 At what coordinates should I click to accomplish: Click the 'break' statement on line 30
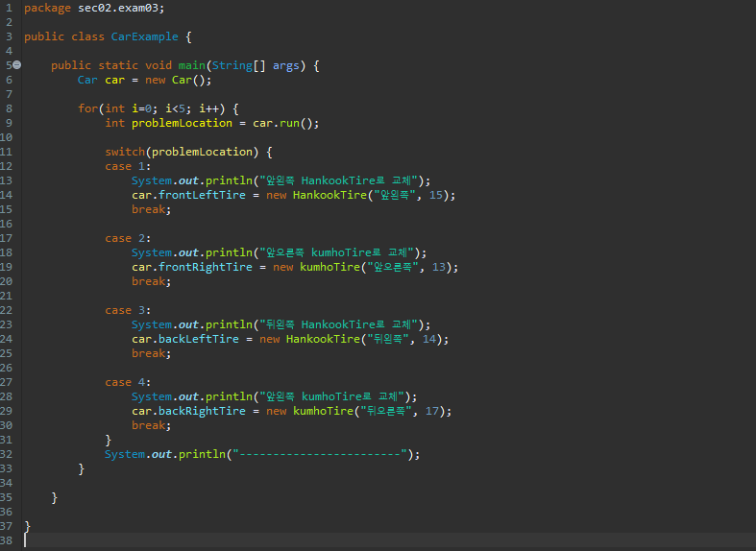coord(149,425)
